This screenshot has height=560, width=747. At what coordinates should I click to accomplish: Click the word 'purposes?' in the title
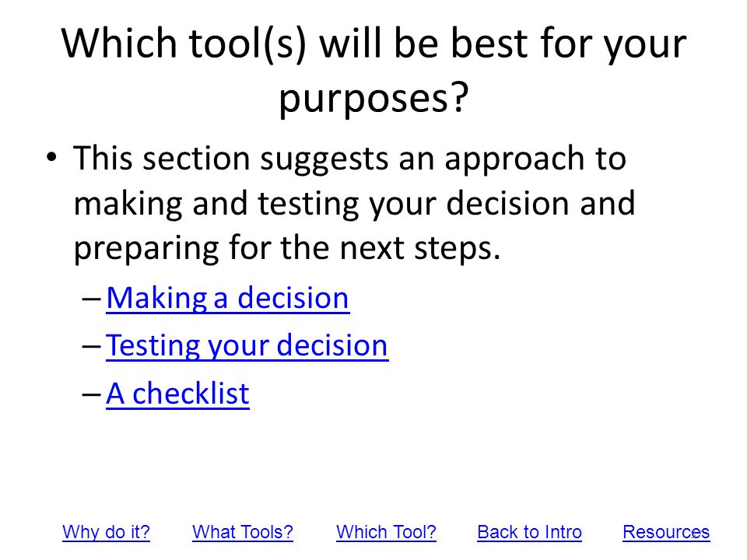[374, 98]
